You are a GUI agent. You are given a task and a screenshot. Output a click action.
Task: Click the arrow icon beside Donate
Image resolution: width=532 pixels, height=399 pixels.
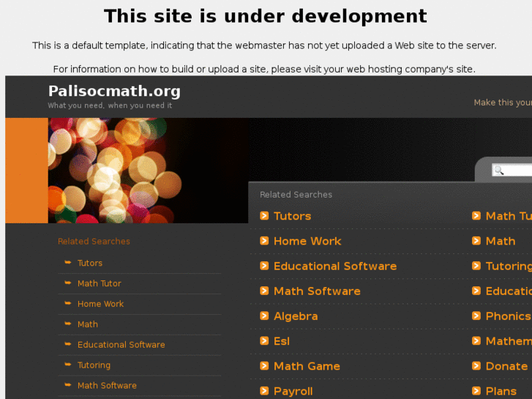[476, 366]
